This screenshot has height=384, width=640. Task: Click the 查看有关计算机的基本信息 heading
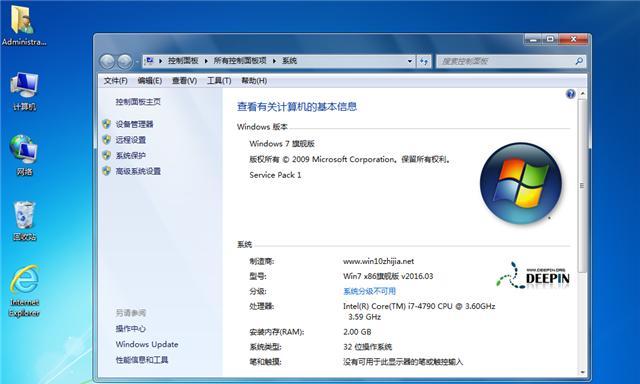pyautogui.click(x=297, y=107)
